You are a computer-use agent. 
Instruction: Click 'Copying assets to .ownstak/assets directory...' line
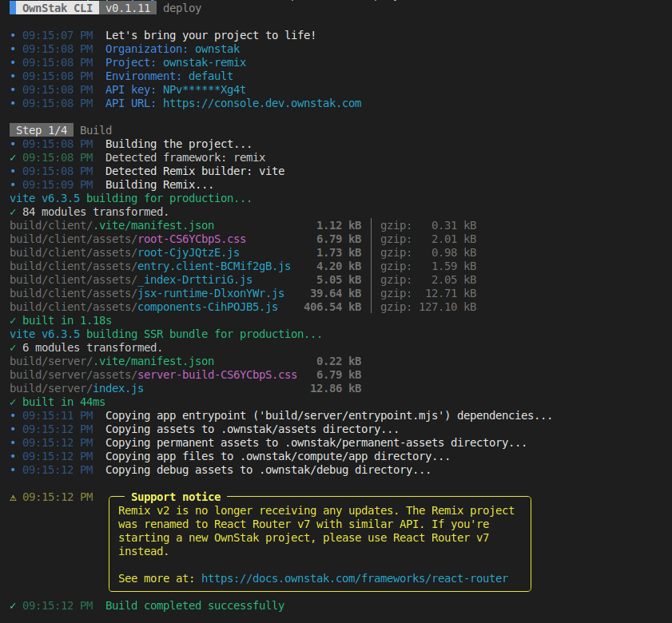pyautogui.click(x=252, y=430)
